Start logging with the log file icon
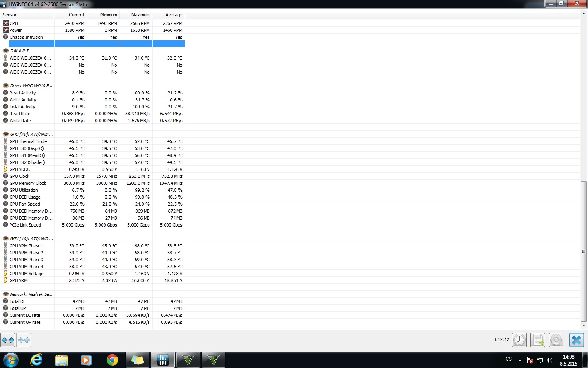Screen dimensions: 588x368 [538, 340]
